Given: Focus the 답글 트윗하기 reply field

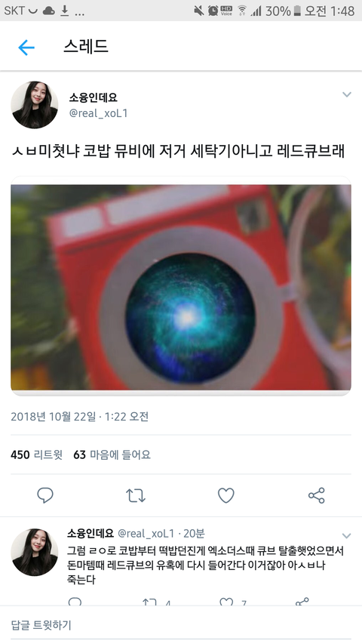Looking at the screenshot, I should tap(181, 625).
